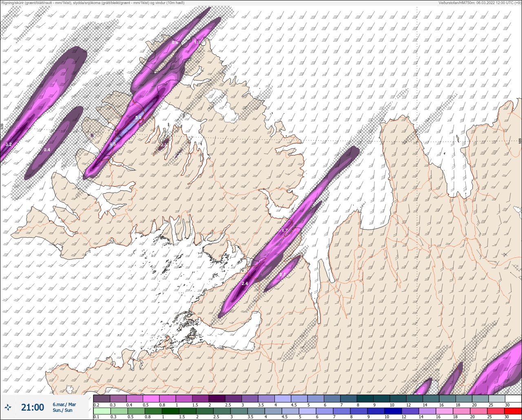The width and height of the screenshot is (522, 420).
Task: Click the upper-row dark purple swatch starting at 2
Action: point(217,398)
